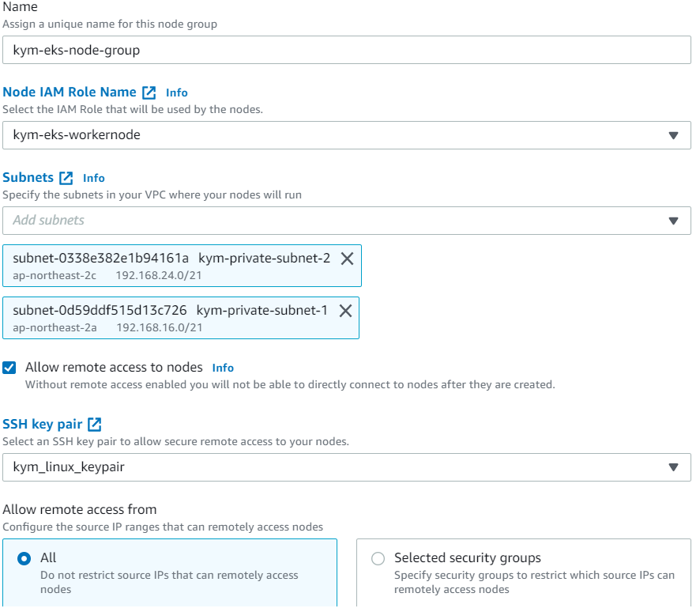Click external link icon beside Subnets

[66, 178]
